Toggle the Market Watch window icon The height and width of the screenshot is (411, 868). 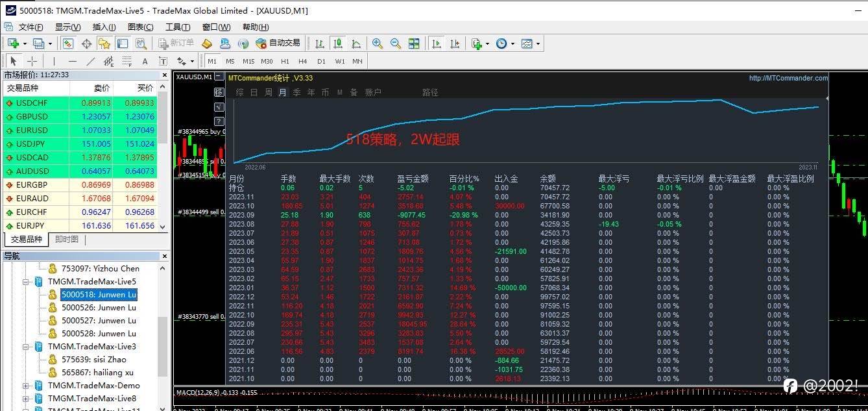tap(68, 44)
